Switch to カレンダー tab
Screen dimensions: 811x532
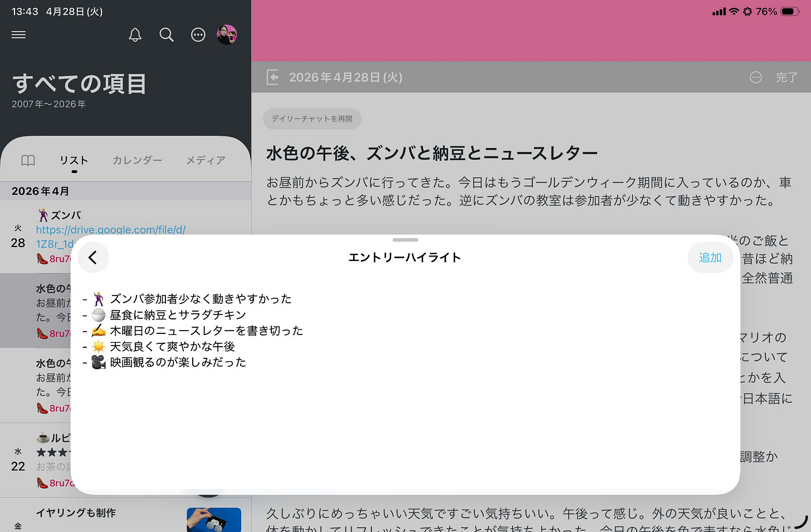137,160
